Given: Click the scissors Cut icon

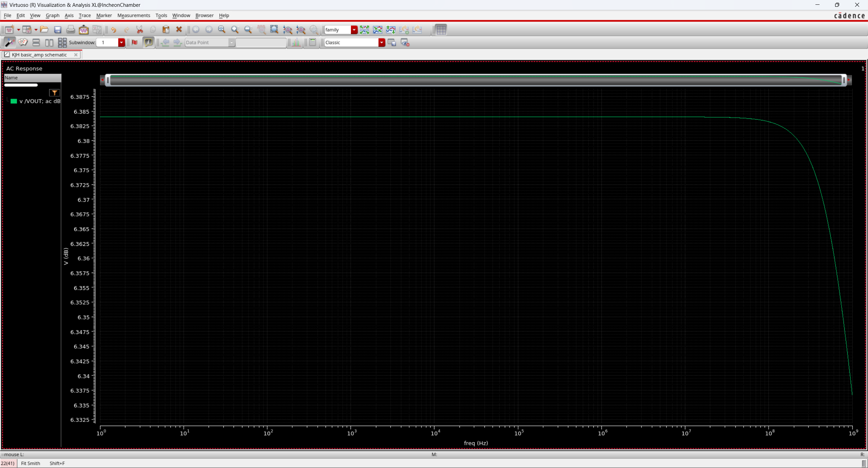Looking at the screenshot, I should (x=140, y=30).
